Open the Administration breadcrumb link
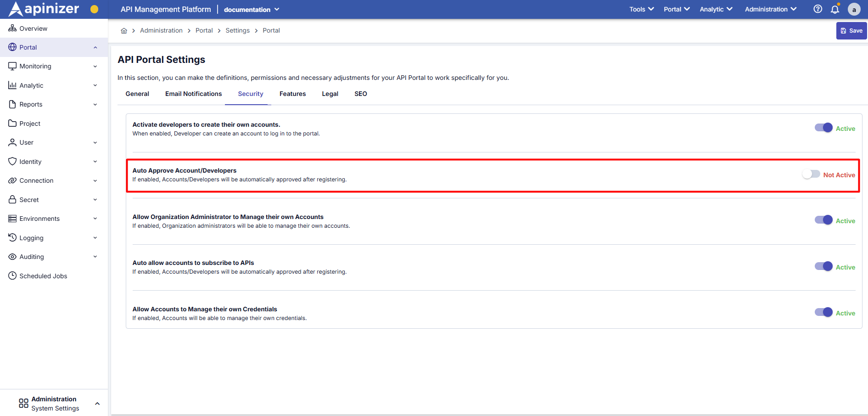The height and width of the screenshot is (416, 868). point(161,30)
